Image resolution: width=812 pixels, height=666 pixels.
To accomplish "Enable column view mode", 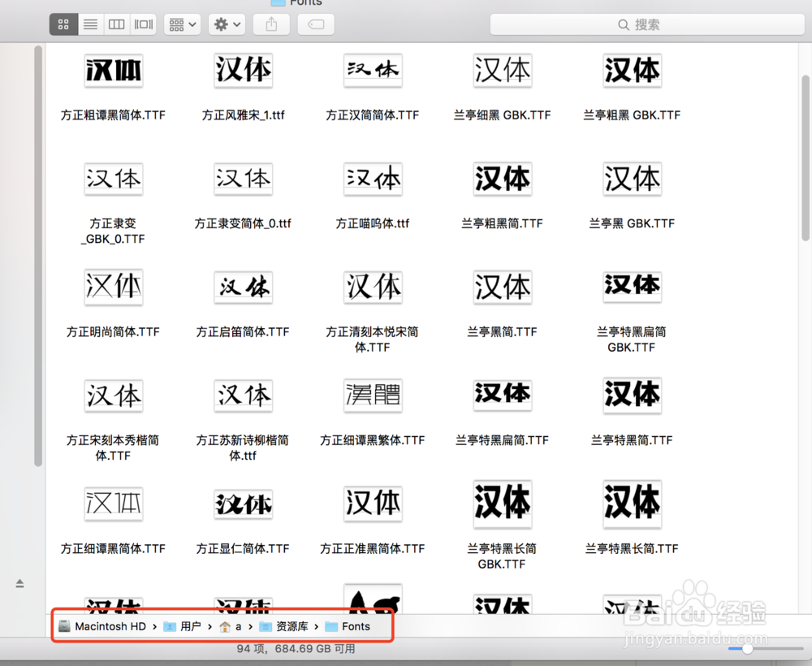I will (x=116, y=24).
